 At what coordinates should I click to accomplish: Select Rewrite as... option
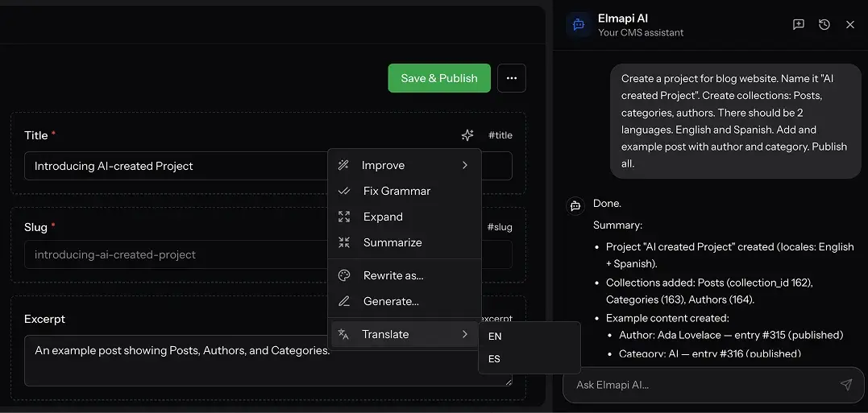click(404, 275)
